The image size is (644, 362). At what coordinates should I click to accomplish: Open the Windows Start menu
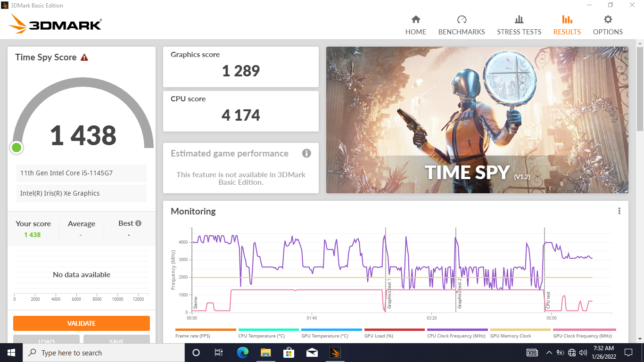pyautogui.click(x=11, y=353)
